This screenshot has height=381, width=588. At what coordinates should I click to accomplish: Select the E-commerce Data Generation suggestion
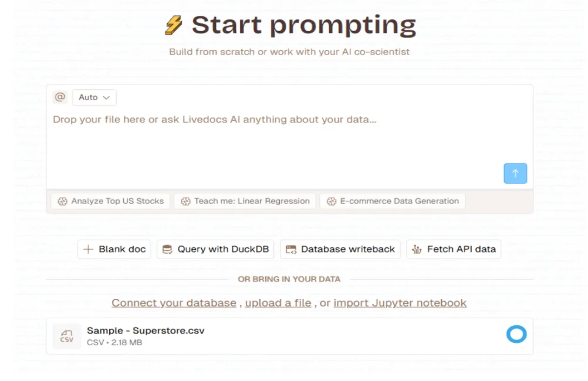click(x=393, y=200)
